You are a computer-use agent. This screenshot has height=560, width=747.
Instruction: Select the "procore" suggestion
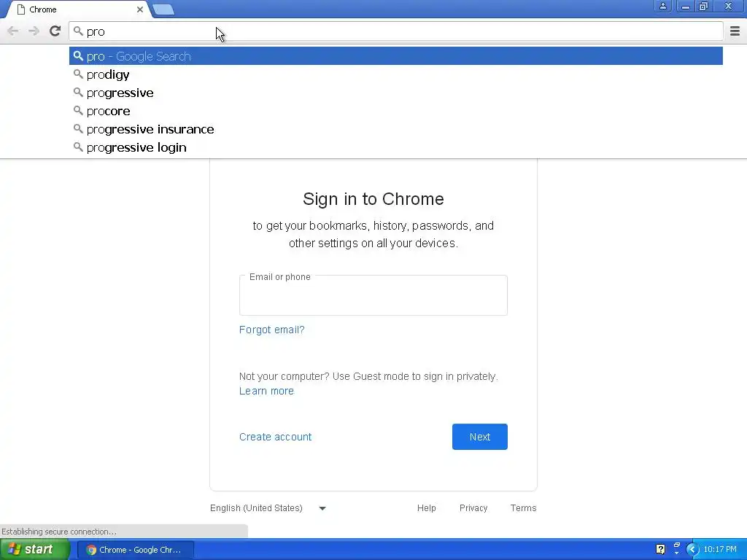(396, 111)
